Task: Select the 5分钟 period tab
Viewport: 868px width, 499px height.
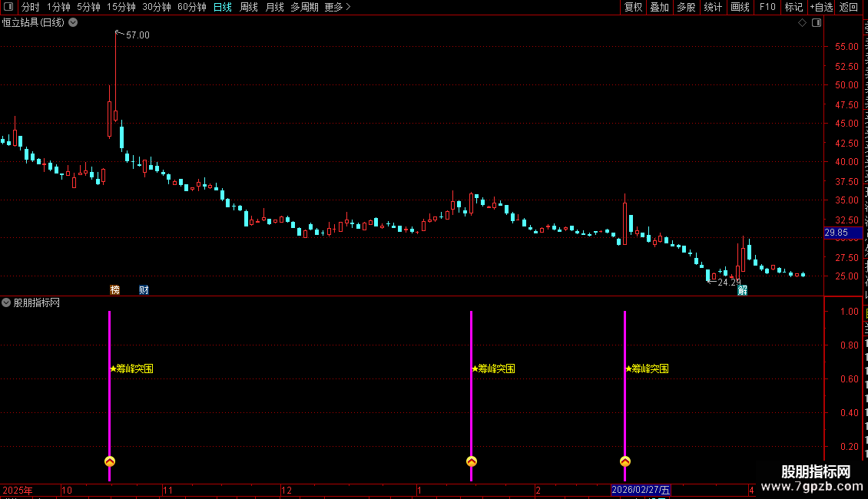Action: (88, 7)
